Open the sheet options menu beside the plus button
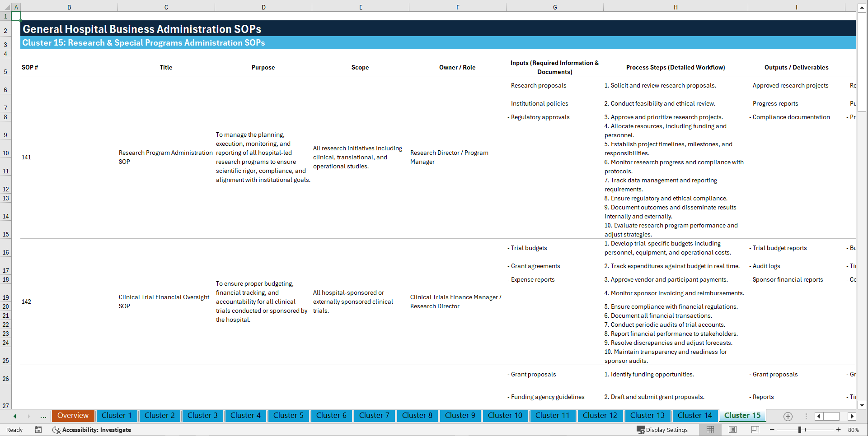This screenshot has width=868, height=436. (806, 416)
